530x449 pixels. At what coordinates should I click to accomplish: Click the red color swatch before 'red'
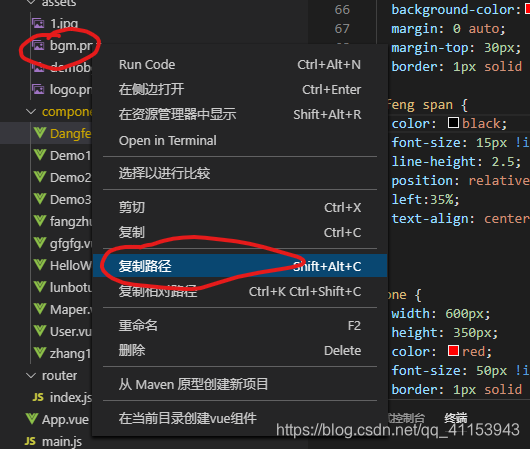tap(453, 351)
